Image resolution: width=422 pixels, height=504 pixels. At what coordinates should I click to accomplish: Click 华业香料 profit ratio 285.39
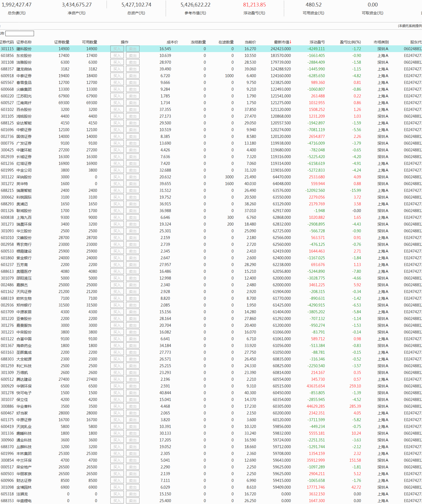tap(355, 406)
